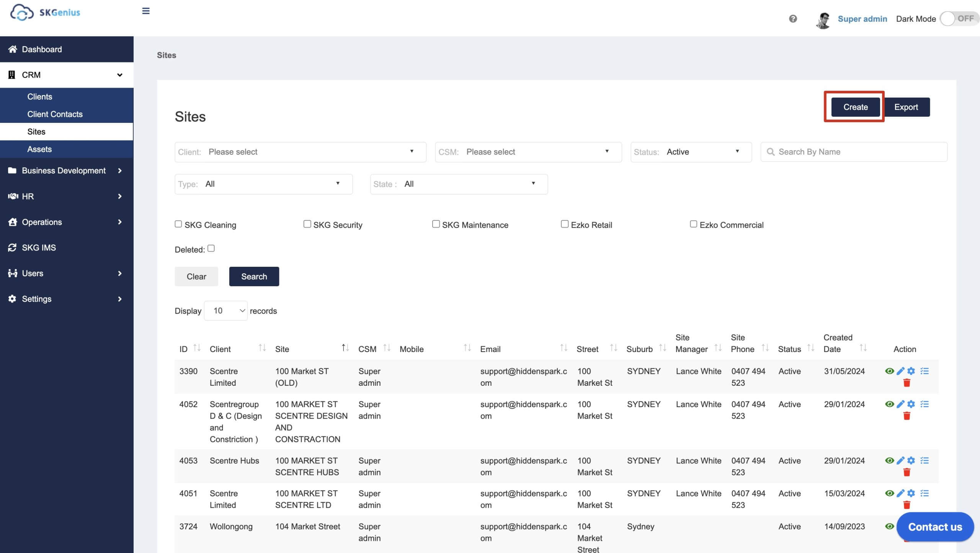Open settings gear for site 4052
Viewport: 980px width, 553px height.
pos(911,404)
